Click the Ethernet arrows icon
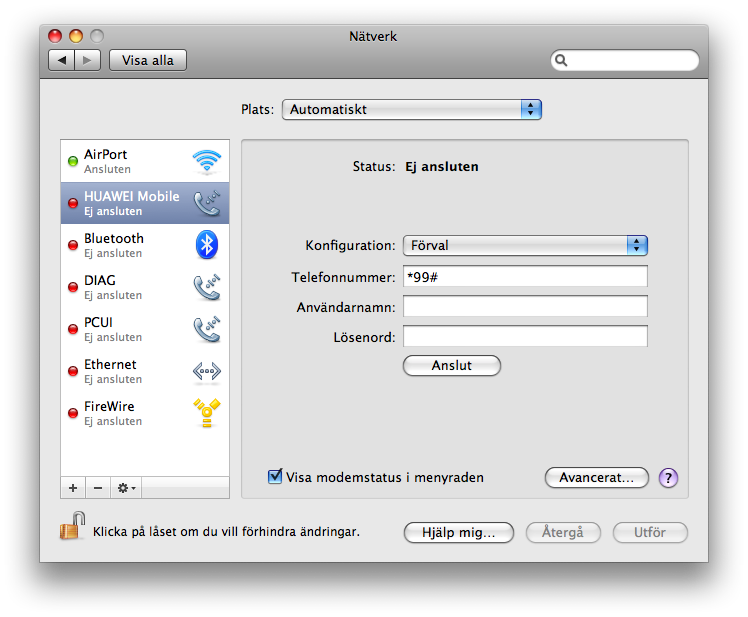Viewport: 748px width, 617px height. [207, 371]
